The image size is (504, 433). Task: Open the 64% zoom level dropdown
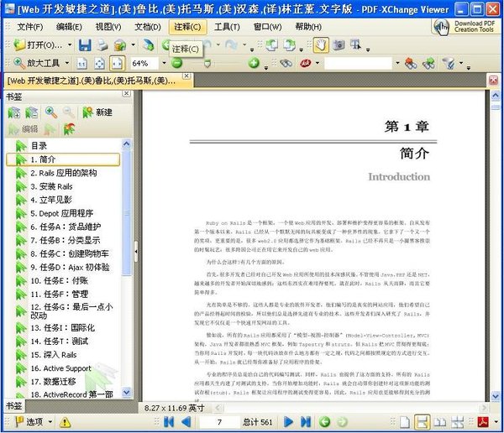click(164, 63)
